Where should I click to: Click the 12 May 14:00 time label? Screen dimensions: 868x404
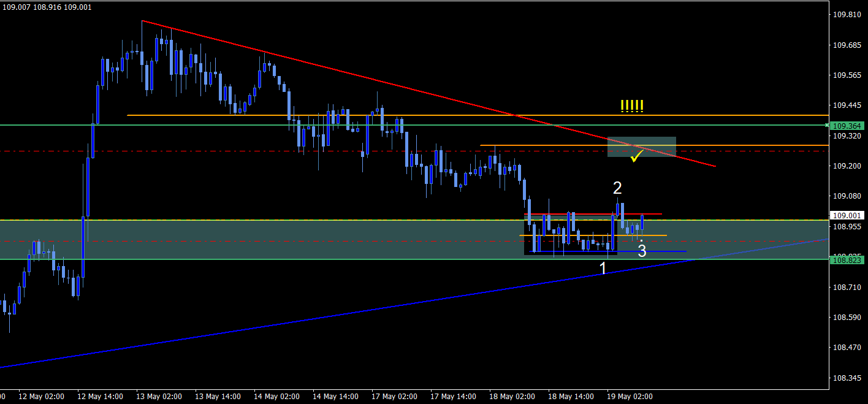(x=100, y=397)
